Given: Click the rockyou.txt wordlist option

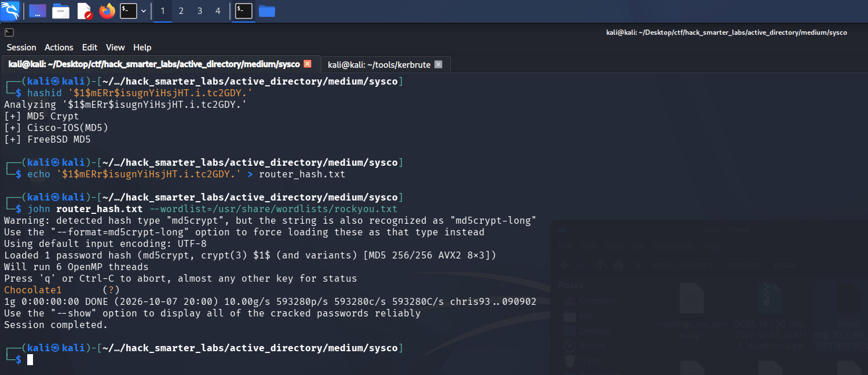Looking at the screenshot, I should point(273,209).
